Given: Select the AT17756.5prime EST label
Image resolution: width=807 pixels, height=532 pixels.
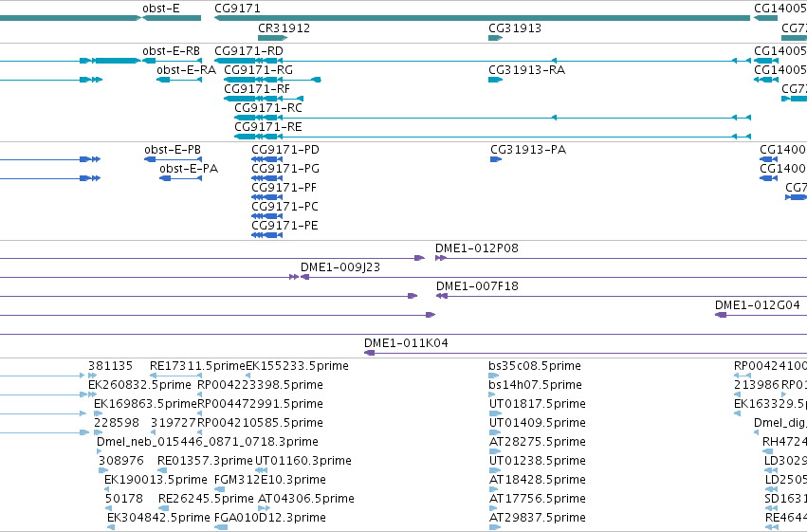Looking at the screenshot, I should pos(538,500).
